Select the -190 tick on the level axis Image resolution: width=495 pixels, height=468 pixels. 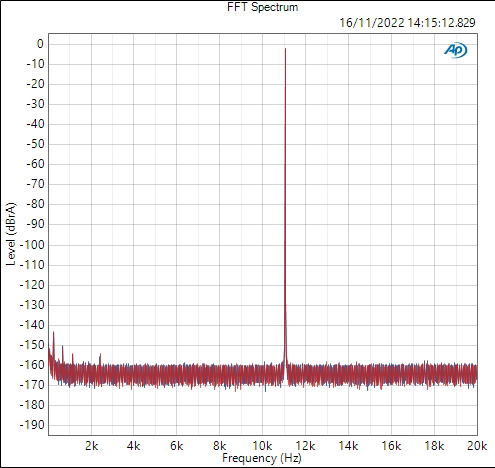click(x=32, y=425)
